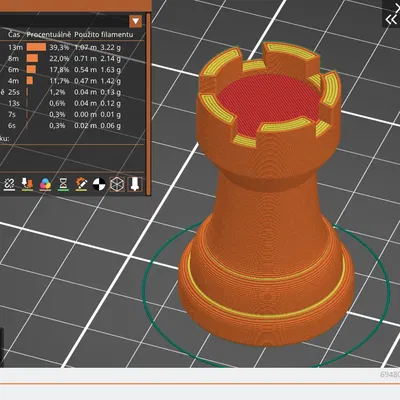
Task: Click the 13m time value
Action: pyautogui.click(x=15, y=47)
